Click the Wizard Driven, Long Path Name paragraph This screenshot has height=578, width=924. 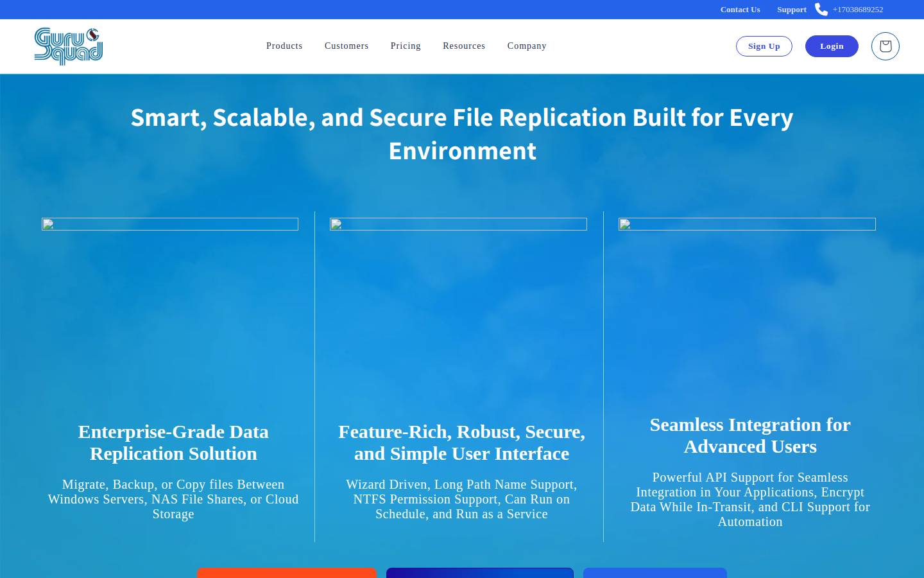462,499
